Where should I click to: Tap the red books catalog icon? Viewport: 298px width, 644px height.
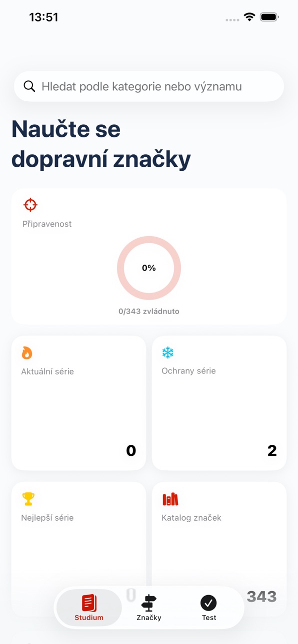170,499
